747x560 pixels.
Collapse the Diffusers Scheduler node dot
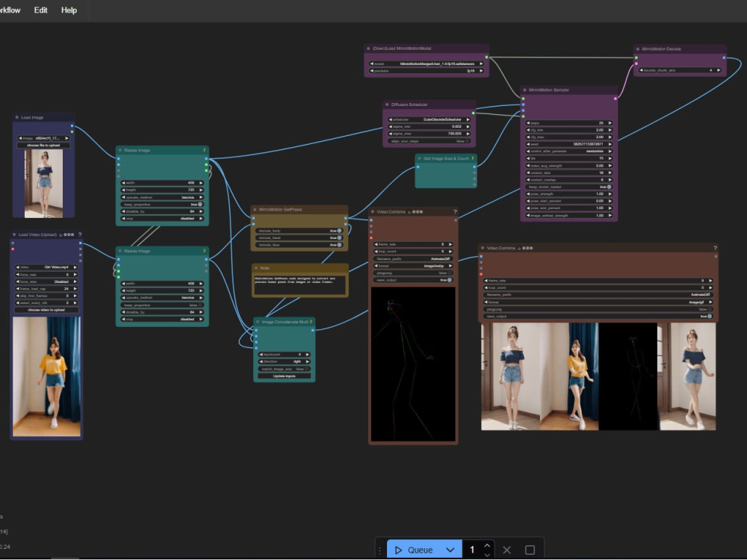pyautogui.click(x=387, y=105)
